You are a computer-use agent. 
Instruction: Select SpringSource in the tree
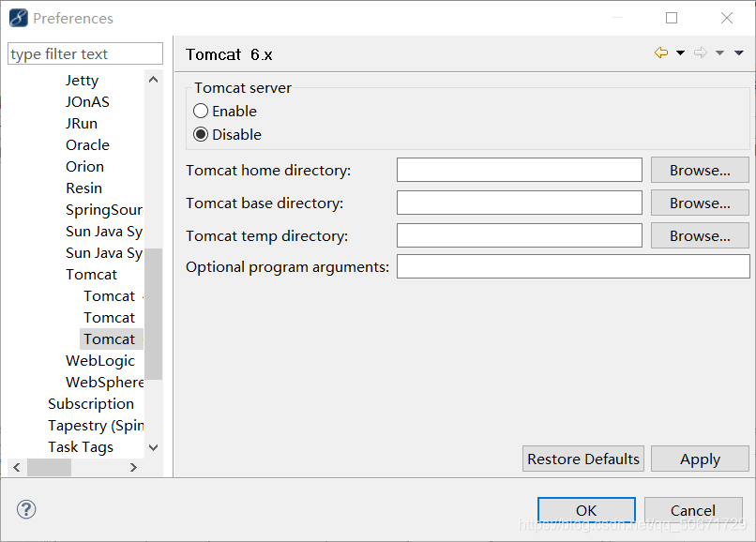point(104,210)
